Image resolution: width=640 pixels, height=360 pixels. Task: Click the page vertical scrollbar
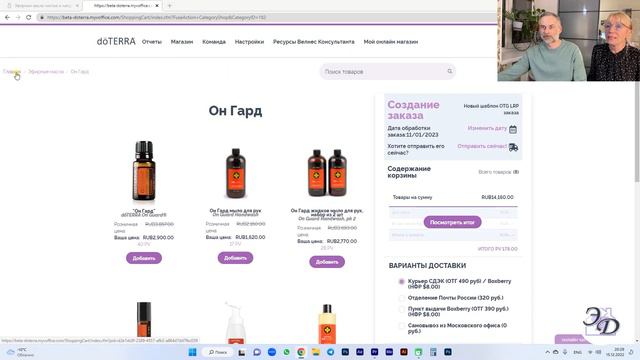pos(637,131)
